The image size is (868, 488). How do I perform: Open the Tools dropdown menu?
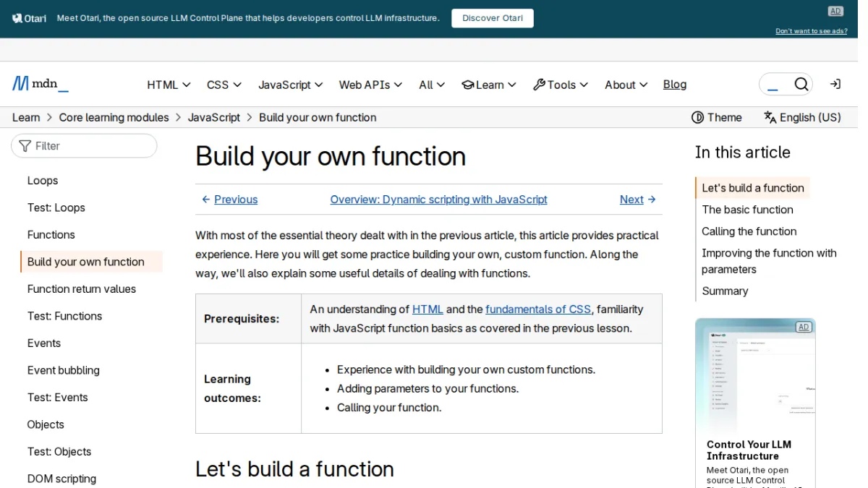click(x=561, y=85)
